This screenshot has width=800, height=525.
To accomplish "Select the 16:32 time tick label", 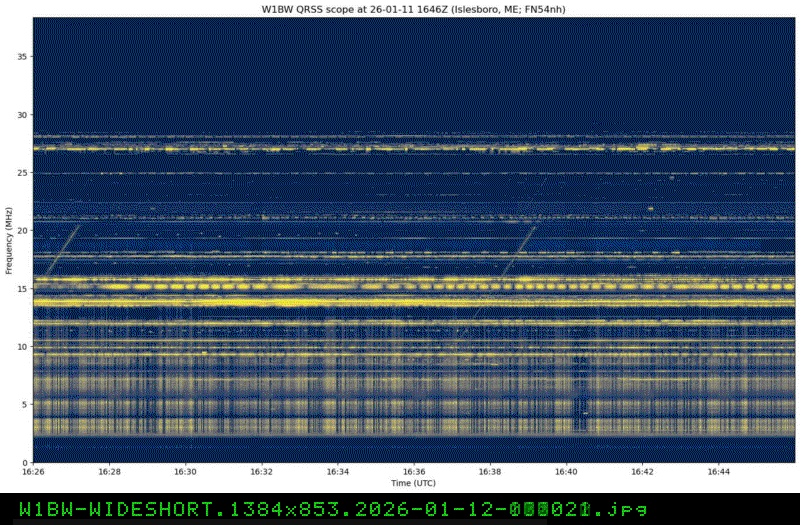I will [261, 472].
